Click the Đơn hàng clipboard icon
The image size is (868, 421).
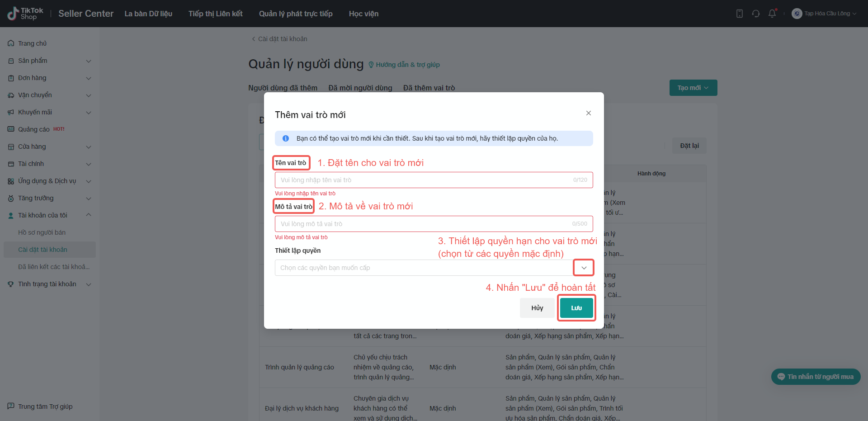[11, 78]
